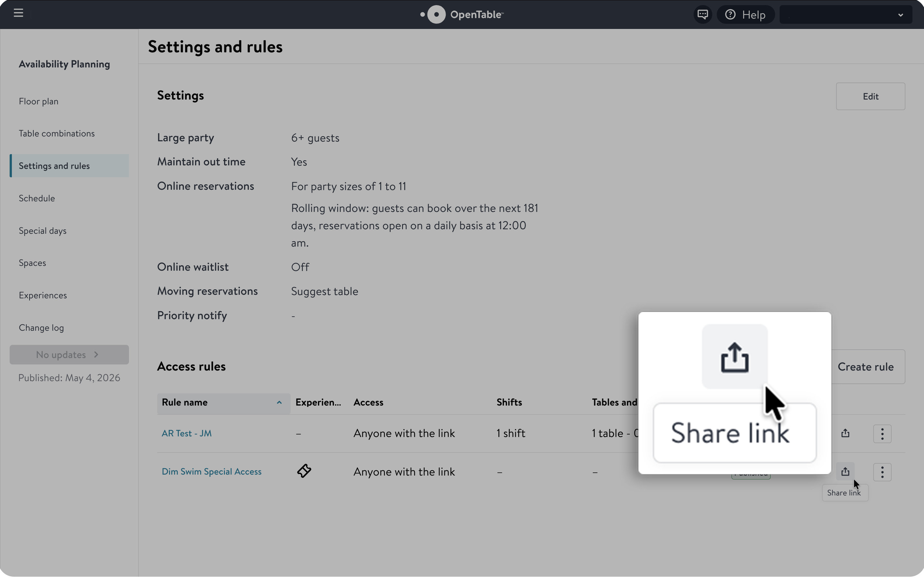The width and height of the screenshot is (924, 578).
Task: Click the No updates button
Action: point(69,355)
